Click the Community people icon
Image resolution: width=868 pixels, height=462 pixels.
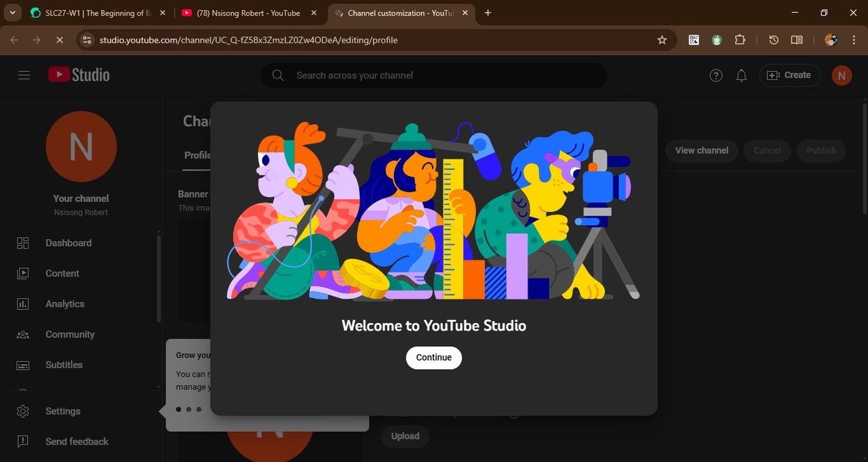23,334
